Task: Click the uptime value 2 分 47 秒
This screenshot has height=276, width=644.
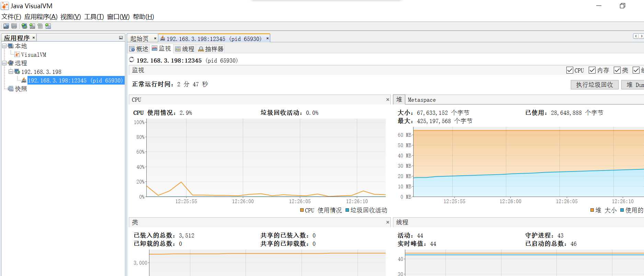Action: click(193, 84)
